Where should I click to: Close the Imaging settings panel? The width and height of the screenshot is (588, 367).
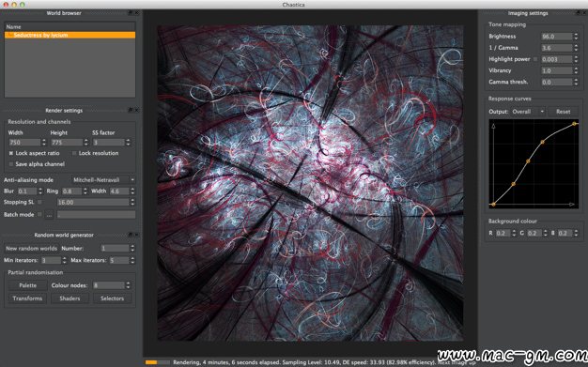coord(584,13)
